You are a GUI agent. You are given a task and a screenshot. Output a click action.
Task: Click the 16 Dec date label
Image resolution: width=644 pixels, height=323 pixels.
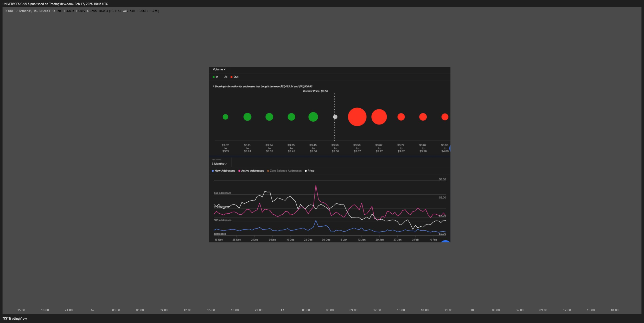coord(290,240)
